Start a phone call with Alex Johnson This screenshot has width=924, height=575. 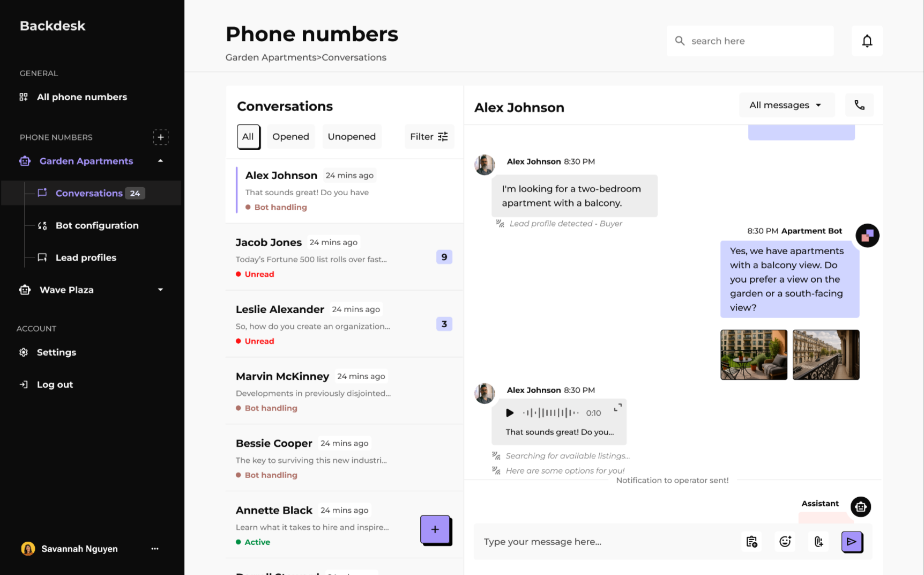point(859,105)
